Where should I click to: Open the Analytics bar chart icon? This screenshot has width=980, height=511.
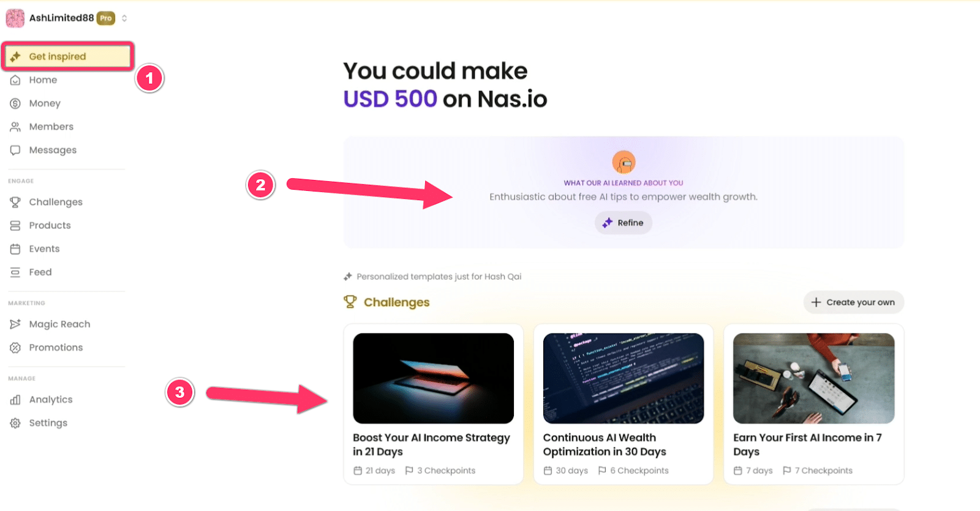tap(15, 400)
